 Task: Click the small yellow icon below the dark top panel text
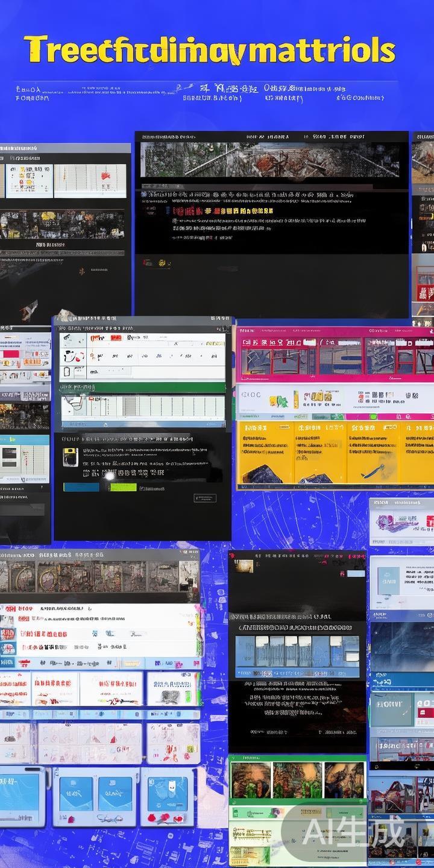(x=162, y=263)
